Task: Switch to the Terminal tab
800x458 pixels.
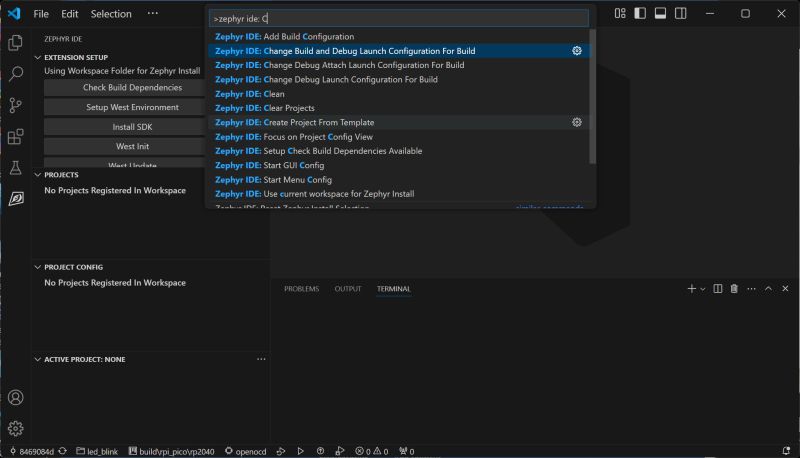Action: [x=393, y=289]
